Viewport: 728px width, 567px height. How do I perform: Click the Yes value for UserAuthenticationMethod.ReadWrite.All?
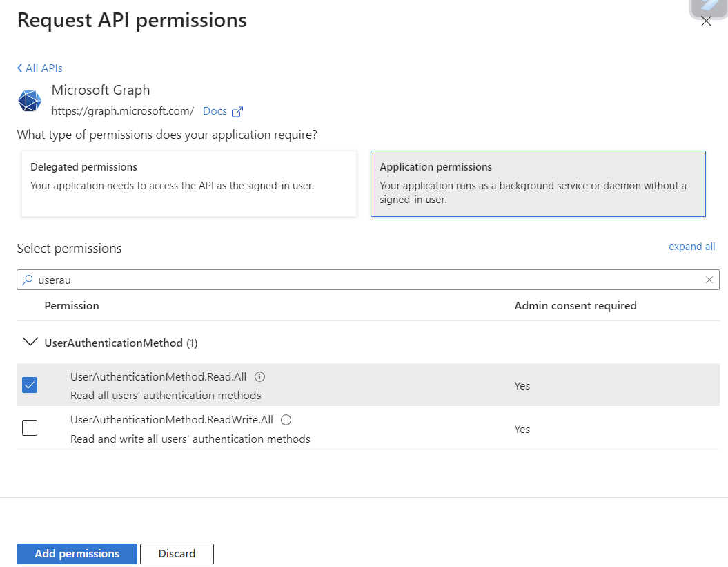[522, 429]
